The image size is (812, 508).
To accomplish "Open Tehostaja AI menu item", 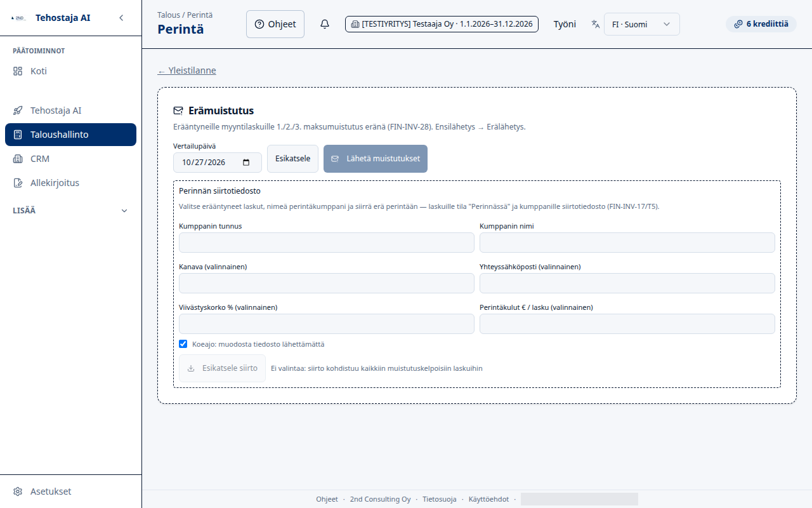I will [70, 110].
